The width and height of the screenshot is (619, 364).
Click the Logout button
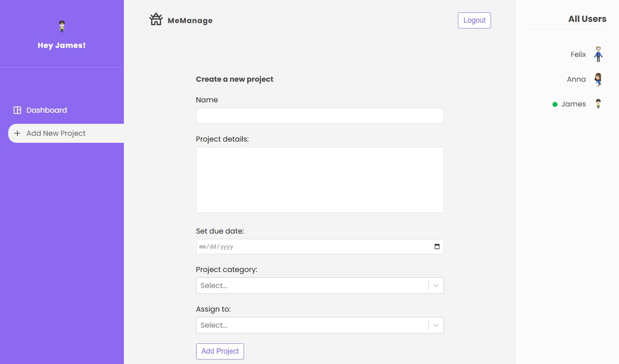[x=474, y=20]
